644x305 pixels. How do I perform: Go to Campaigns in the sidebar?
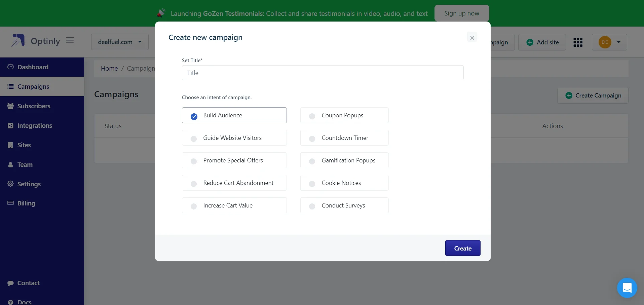coord(10,86)
